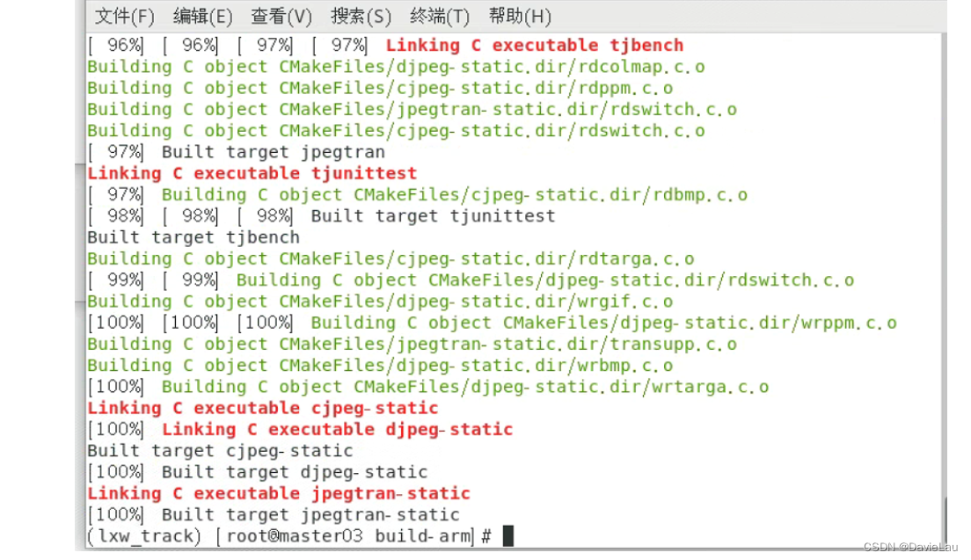Image resolution: width=971 pixels, height=560 pixels.
Task: Open the 帮助(H) menu
Action: 519,16
